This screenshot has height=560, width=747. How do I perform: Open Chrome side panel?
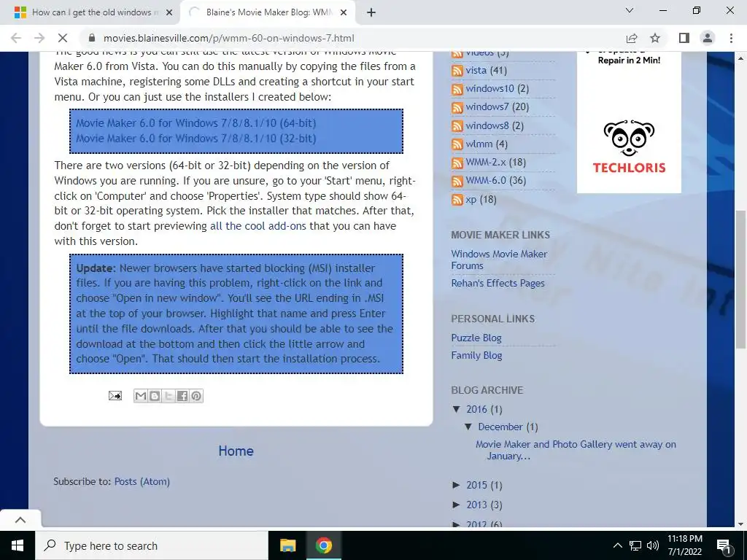[684, 38]
